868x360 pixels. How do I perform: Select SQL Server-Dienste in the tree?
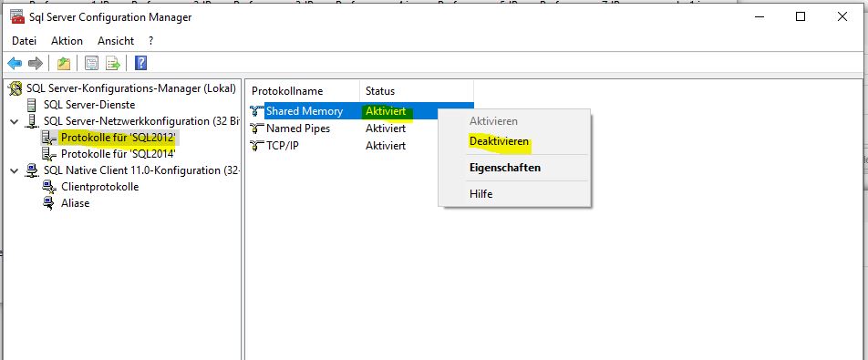89,105
